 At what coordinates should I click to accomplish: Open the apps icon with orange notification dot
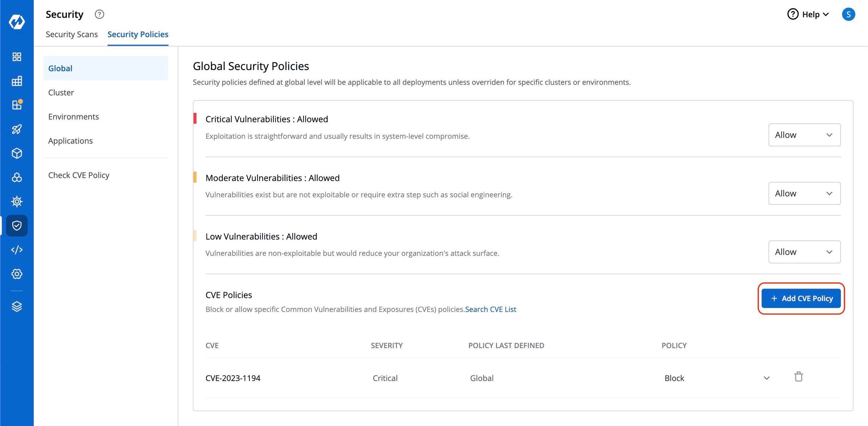tap(17, 105)
